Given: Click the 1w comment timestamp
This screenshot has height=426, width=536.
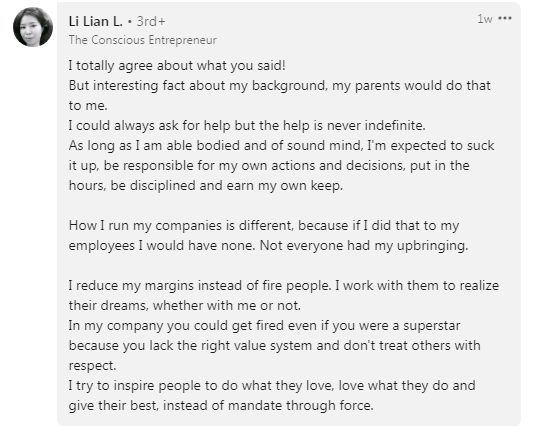Looking at the screenshot, I should (485, 18).
